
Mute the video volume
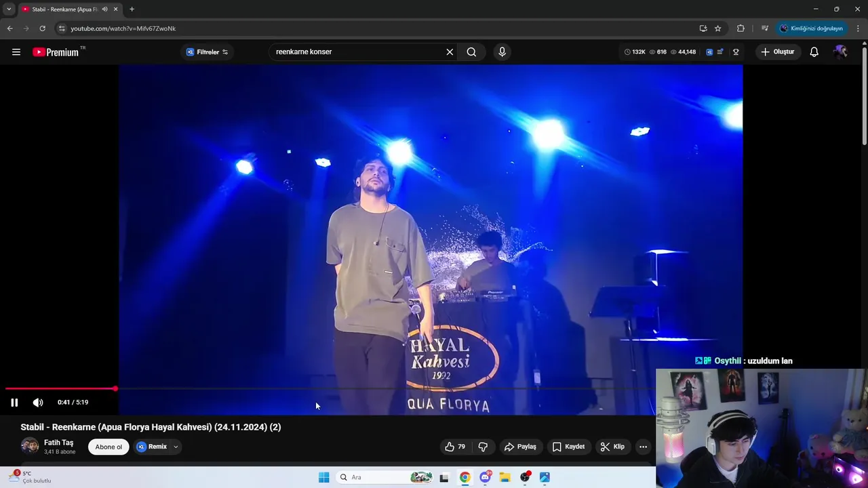(38, 403)
